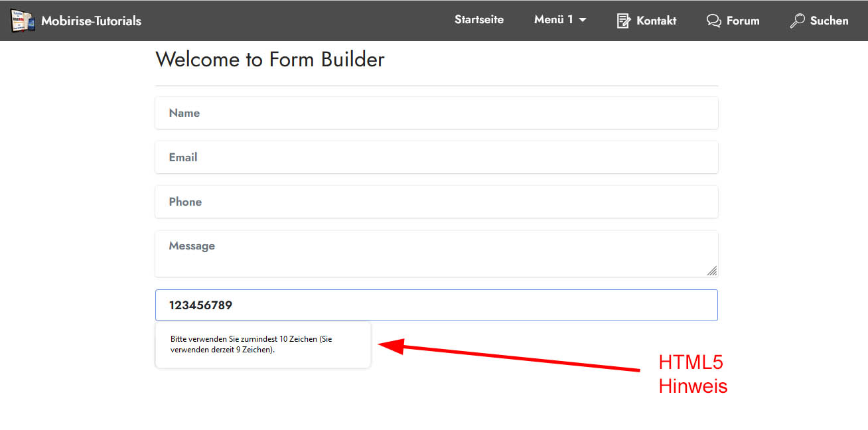Click the Mobirise-Tutorials logo image
Image resolution: width=868 pixels, height=430 pixels.
[x=22, y=21]
